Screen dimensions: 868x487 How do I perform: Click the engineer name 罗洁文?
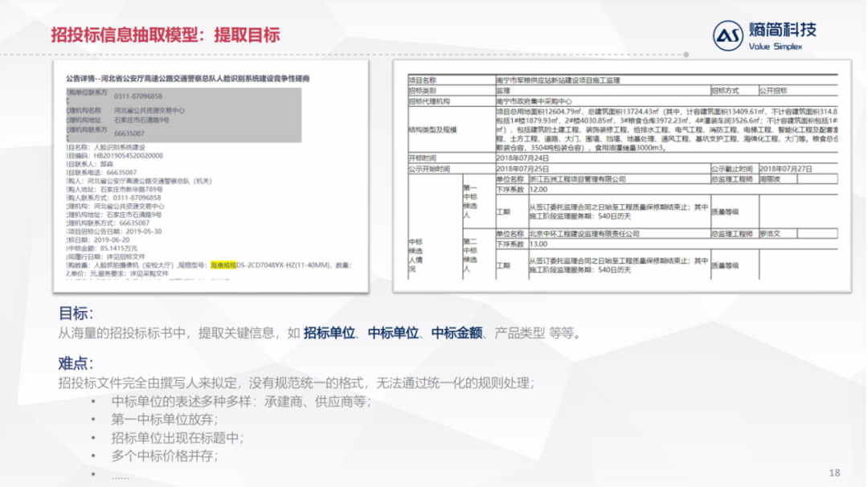point(769,234)
